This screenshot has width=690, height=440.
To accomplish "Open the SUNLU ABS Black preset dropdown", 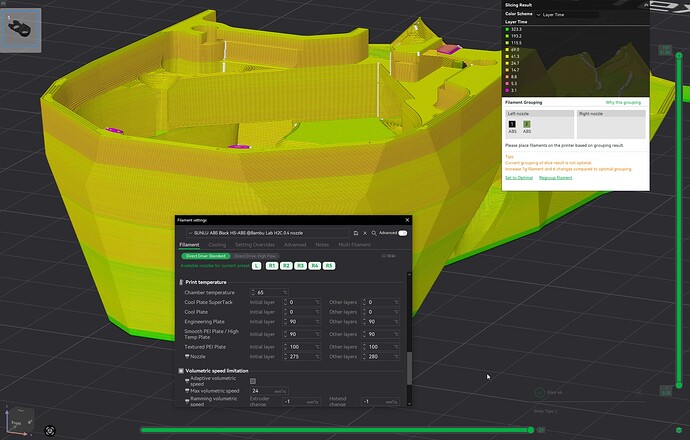I will click(x=268, y=233).
